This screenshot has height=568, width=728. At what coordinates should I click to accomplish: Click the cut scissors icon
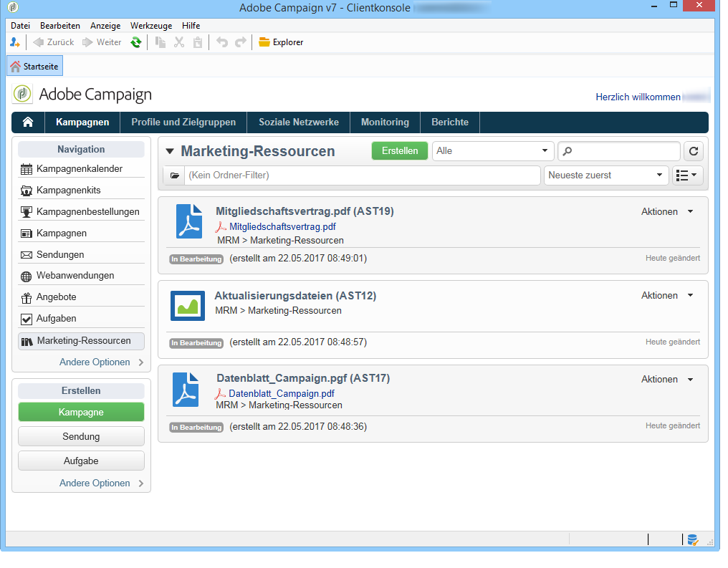coord(178,42)
